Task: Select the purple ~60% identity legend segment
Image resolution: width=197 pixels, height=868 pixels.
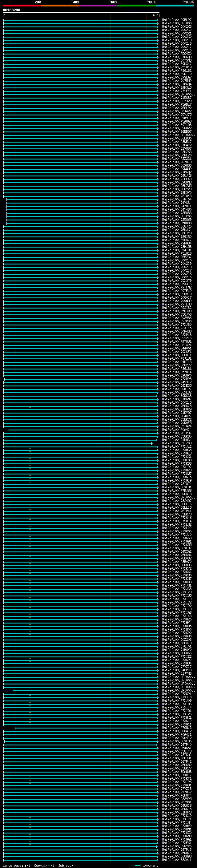Action: (x=99, y=6)
